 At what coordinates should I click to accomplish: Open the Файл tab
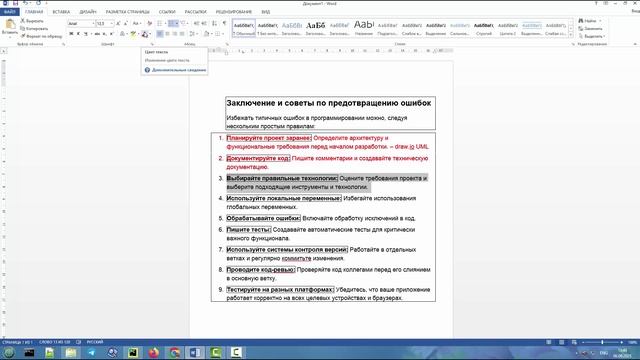[x=9, y=12]
